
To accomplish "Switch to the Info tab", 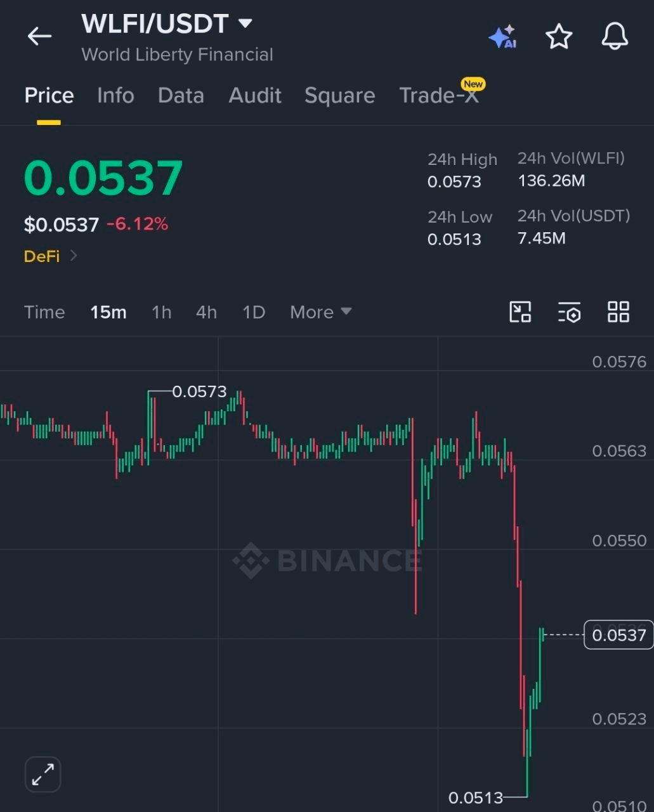I will (115, 96).
